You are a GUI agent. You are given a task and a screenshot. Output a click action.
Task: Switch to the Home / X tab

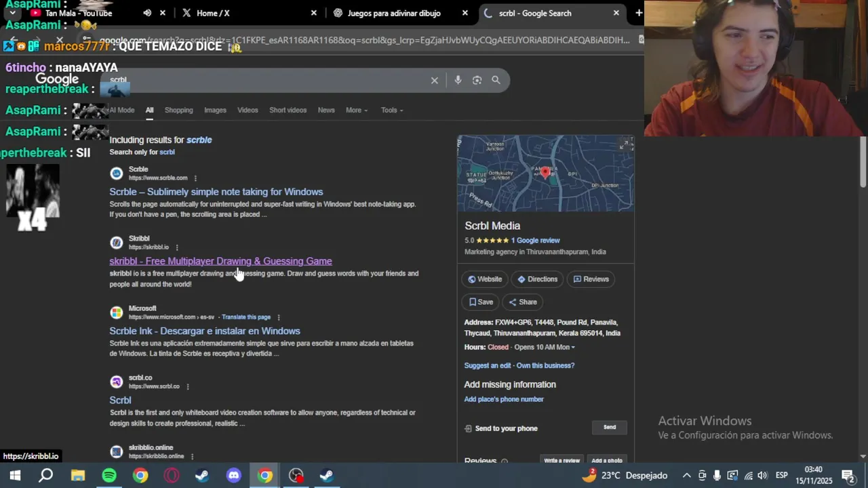click(213, 13)
